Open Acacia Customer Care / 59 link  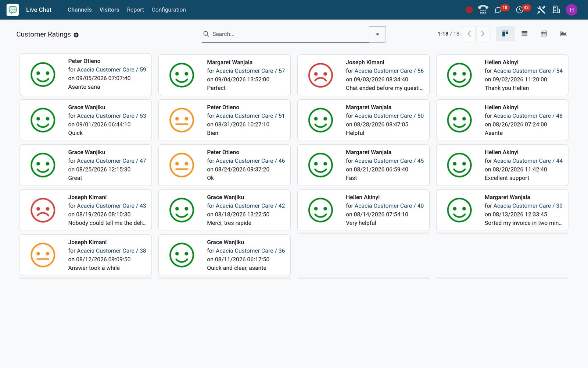[111, 70]
